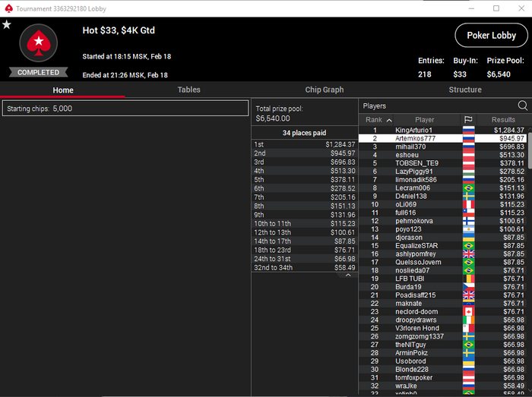Sort by Player column header
Screen dimensions: 532x397
pyautogui.click(x=424, y=120)
